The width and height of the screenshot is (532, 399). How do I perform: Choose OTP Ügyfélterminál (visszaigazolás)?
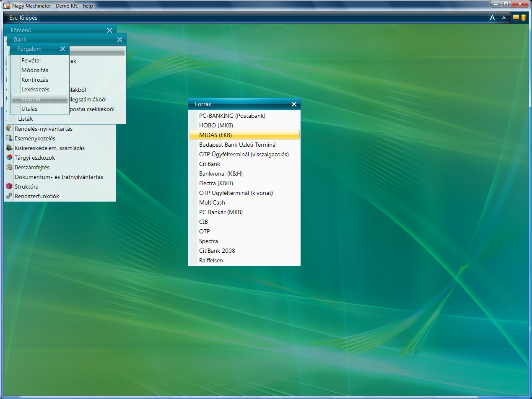click(x=244, y=154)
